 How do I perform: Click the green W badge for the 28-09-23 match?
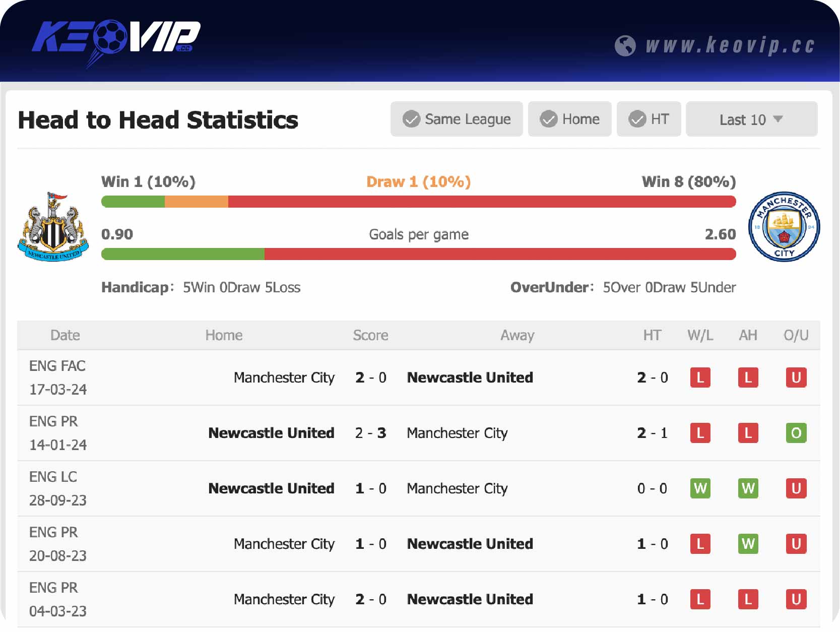click(x=700, y=488)
